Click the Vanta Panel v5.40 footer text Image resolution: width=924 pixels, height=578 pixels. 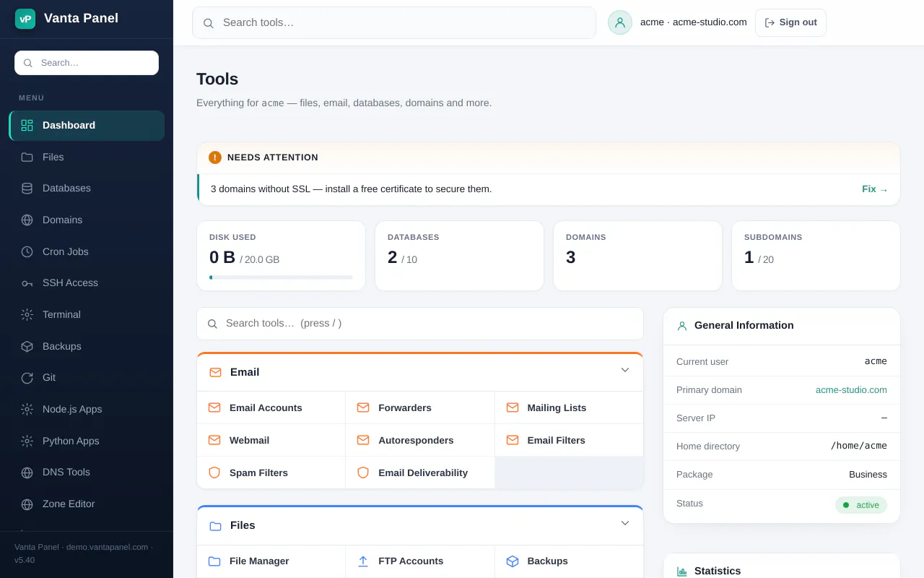click(x=83, y=553)
